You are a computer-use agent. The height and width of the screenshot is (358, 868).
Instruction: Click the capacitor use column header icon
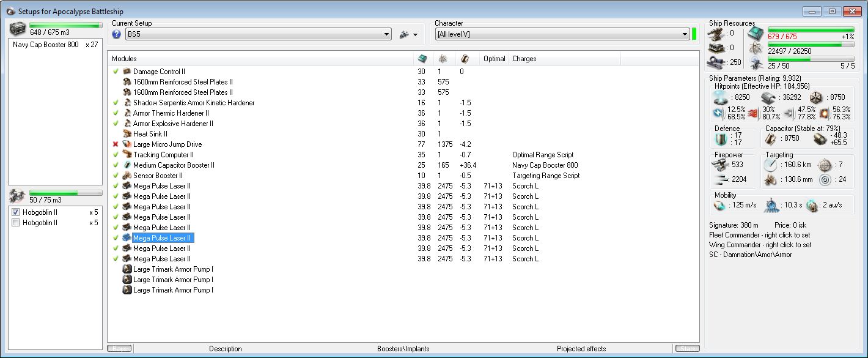pyautogui.click(x=464, y=59)
